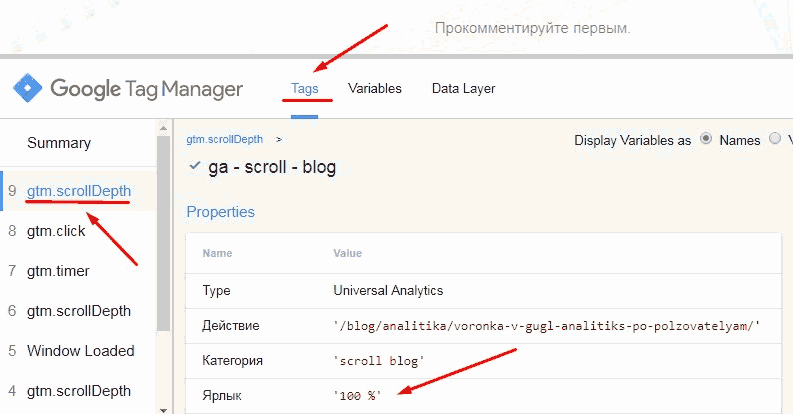Switch to the Data Layer tab

[x=463, y=88]
